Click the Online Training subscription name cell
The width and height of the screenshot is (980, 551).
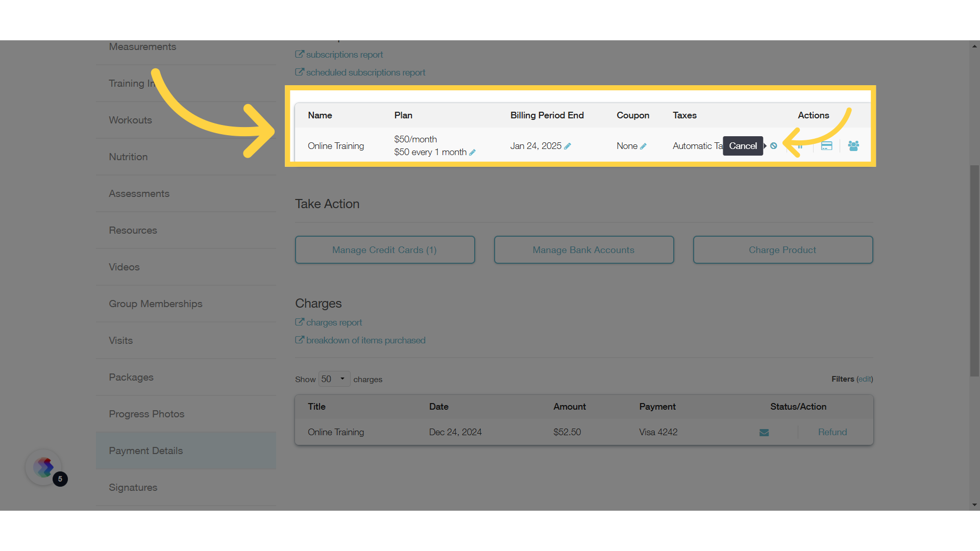click(336, 146)
